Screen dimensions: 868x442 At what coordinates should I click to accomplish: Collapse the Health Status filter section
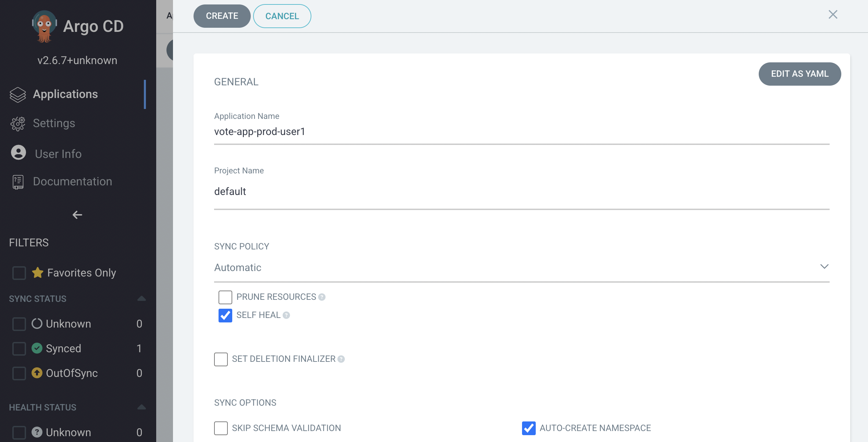[x=141, y=407]
